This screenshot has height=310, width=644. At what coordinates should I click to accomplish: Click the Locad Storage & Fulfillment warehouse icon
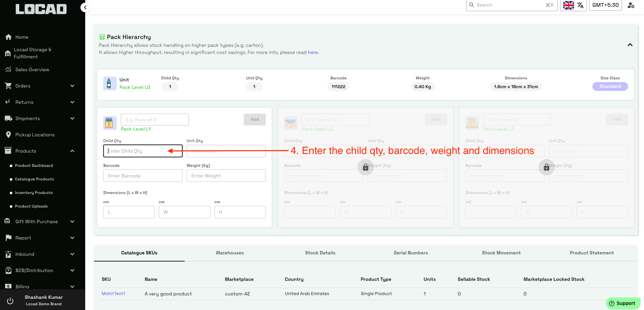pos(8,53)
